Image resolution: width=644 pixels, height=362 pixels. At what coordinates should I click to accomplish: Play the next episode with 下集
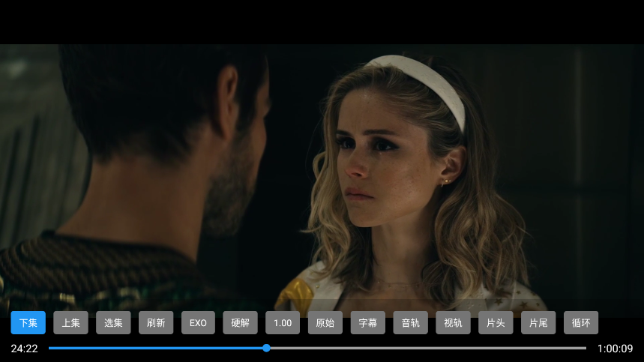[28, 322]
